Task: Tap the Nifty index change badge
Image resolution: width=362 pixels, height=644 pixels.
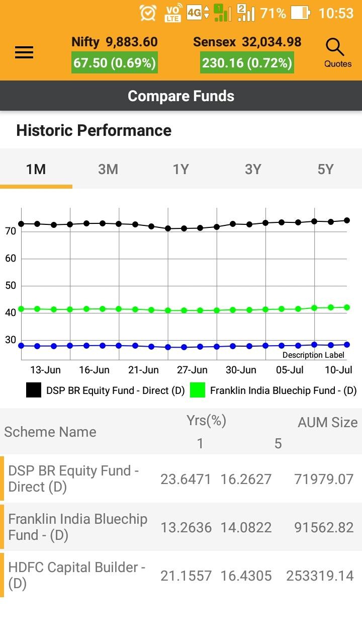Action: [115, 63]
